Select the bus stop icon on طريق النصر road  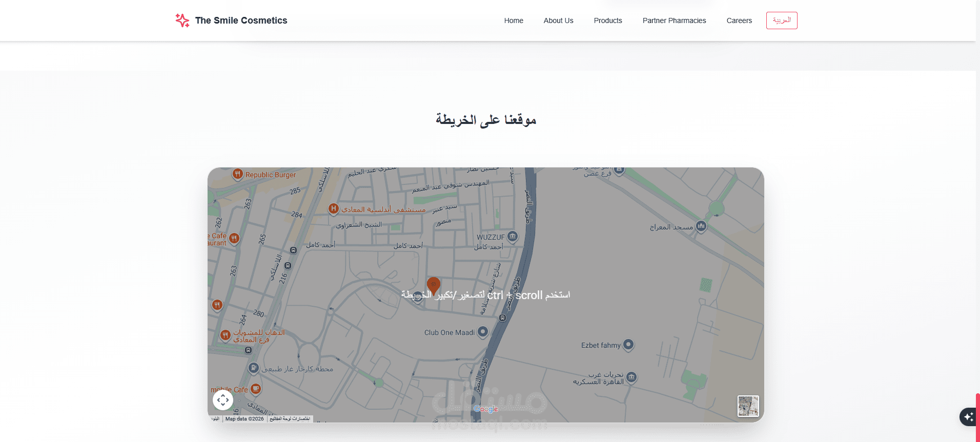point(502,318)
